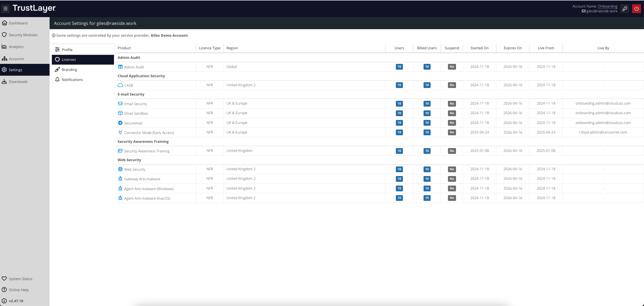Click the Settings gear icon
Screen dimensions: 644x306
[4, 70]
